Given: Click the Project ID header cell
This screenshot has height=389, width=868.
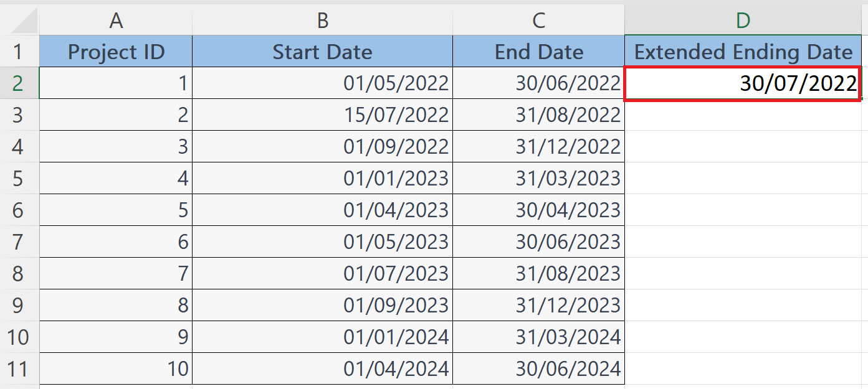Looking at the screenshot, I should [115, 52].
